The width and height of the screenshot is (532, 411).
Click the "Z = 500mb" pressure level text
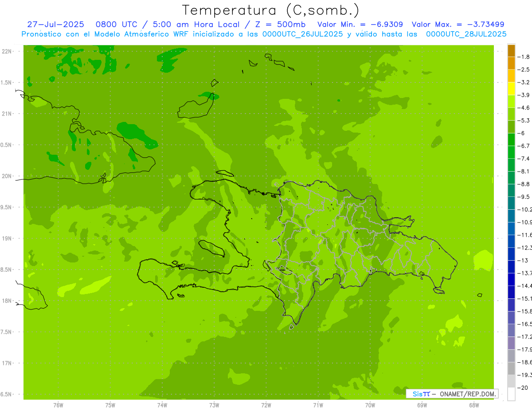point(280,24)
